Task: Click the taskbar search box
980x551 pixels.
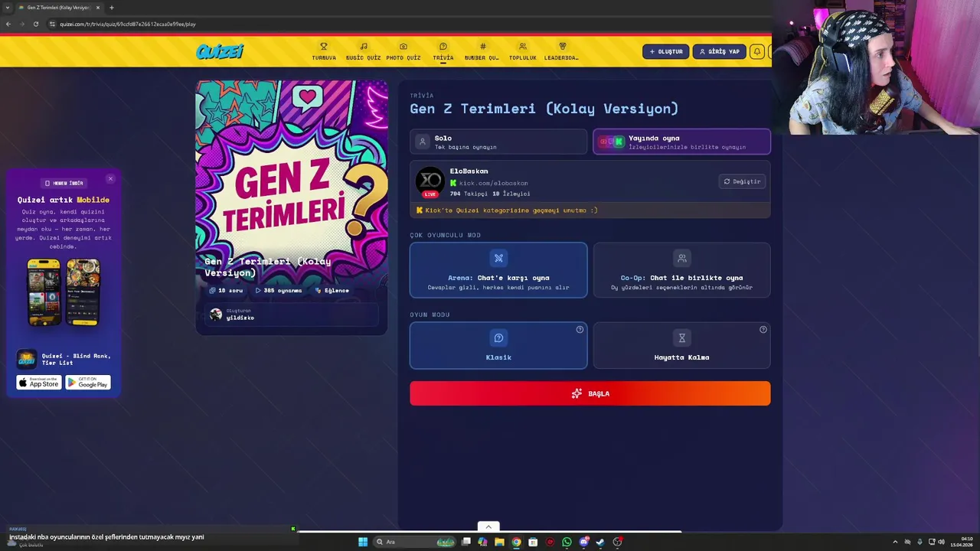Action: click(416, 542)
